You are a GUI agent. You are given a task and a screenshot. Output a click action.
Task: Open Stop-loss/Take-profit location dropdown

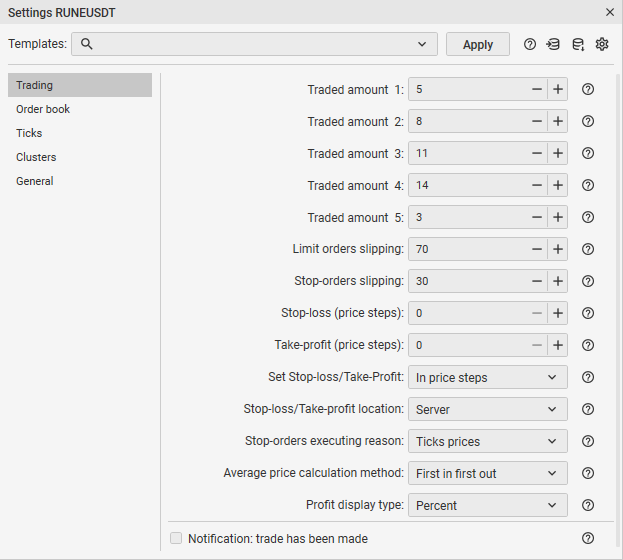pyautogui.click(x=488, y=409)
